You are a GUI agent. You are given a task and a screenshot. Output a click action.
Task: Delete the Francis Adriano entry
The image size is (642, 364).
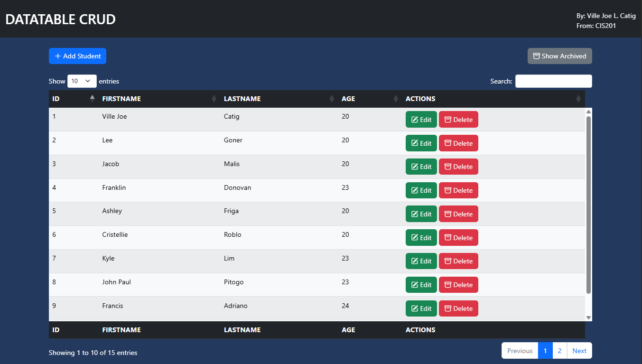click(x=458, y=308)
